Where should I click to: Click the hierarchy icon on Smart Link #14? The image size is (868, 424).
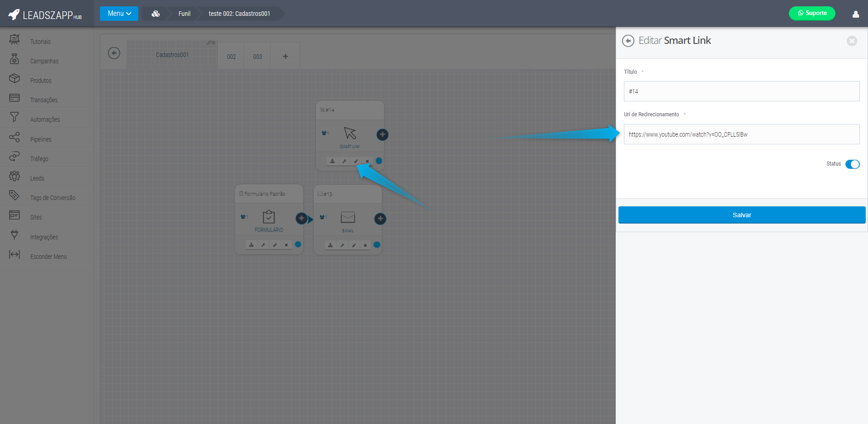[332, 161]
